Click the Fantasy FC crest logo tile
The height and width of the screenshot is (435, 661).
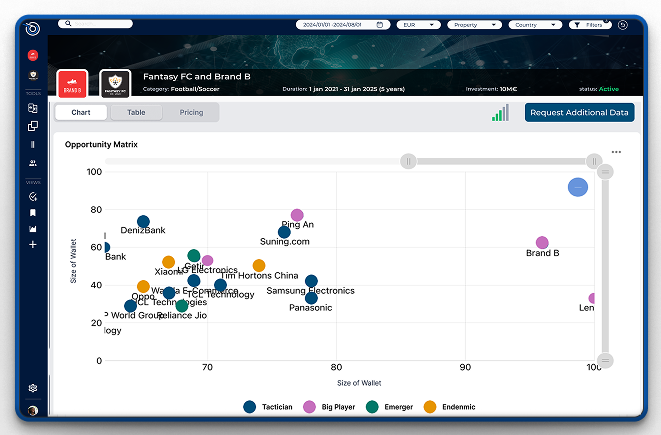tap(115, 83)
